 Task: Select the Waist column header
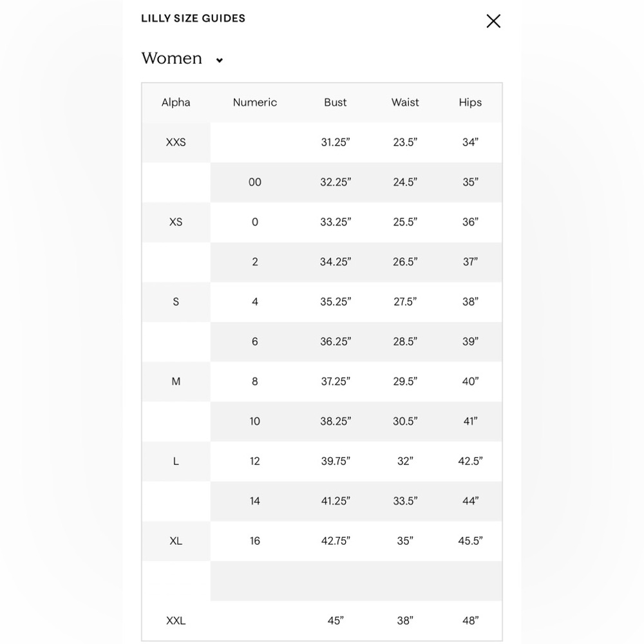click(405, 102)
